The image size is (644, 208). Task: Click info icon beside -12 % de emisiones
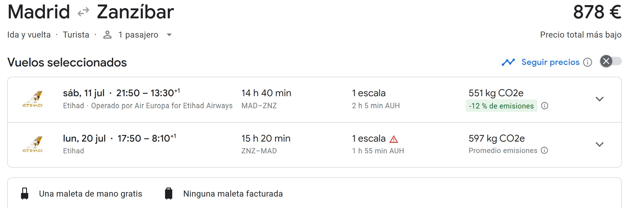click(544, 106)
